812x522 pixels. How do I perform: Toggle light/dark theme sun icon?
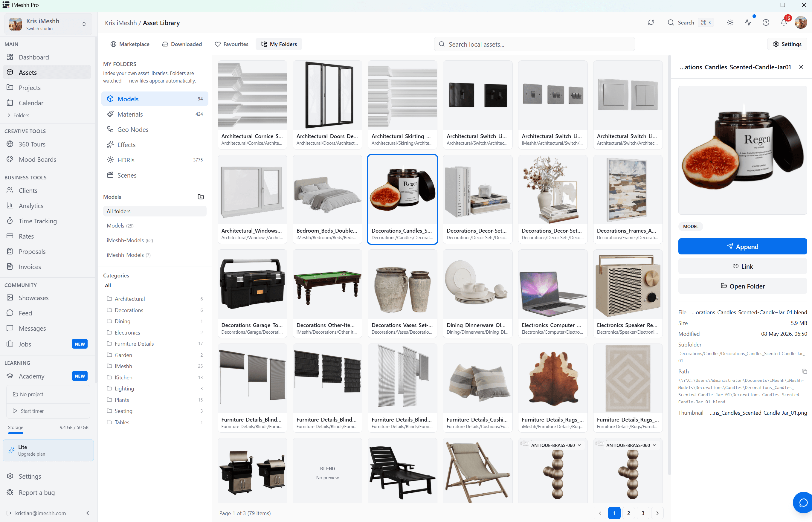[x=730, y=22]
